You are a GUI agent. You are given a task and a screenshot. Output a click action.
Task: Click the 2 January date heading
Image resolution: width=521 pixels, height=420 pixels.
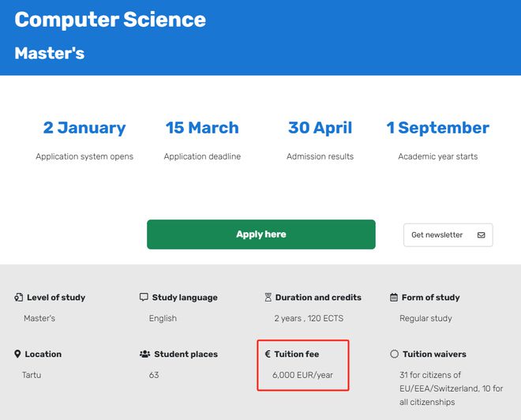tap(84, 128)
